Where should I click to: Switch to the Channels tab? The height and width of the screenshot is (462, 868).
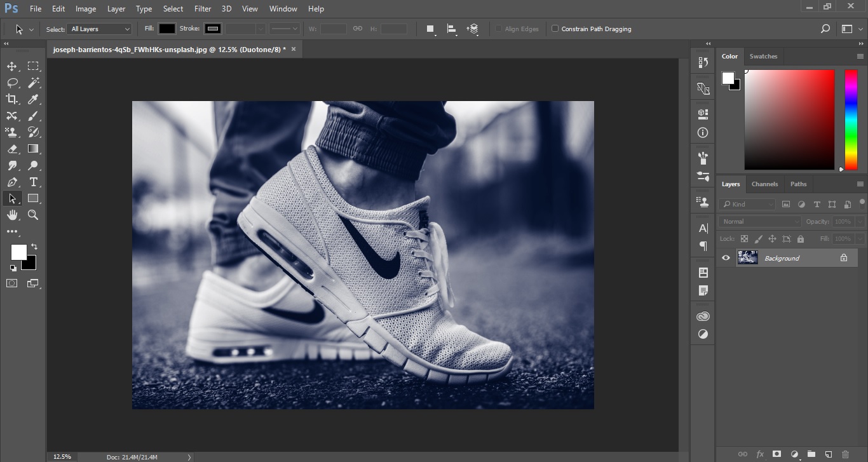pos(764,184)
